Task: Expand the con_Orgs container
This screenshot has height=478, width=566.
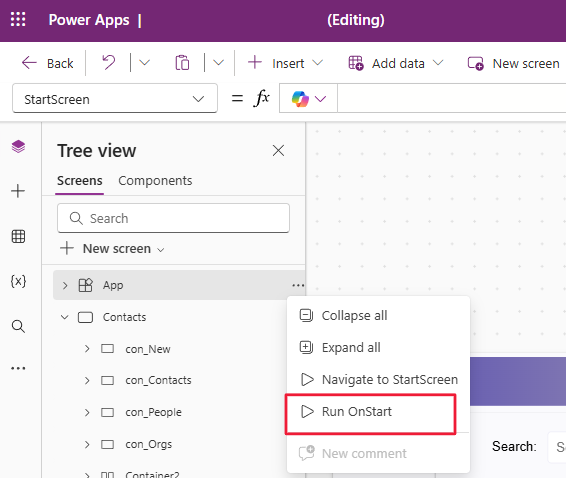Action: point(87,444)
